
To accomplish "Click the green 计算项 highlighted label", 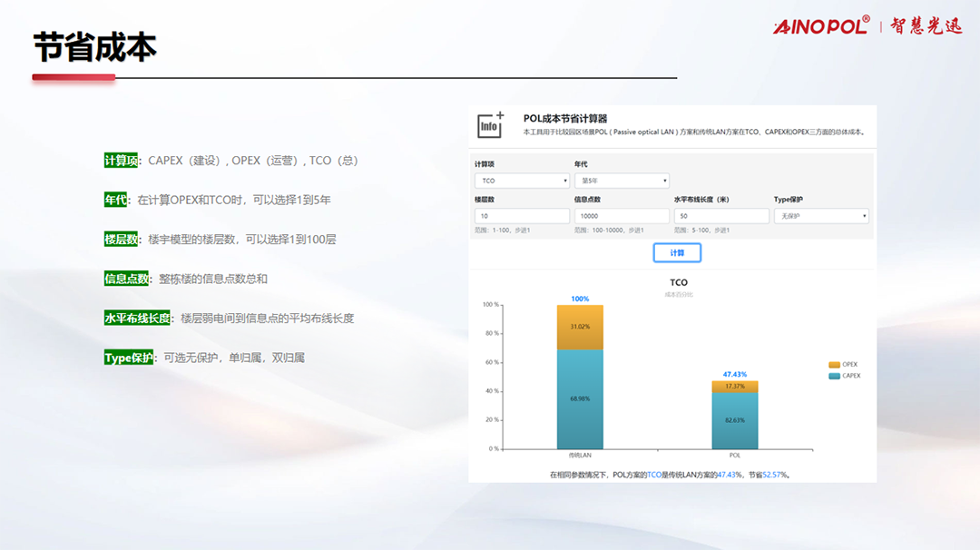I will coord(122,161).
